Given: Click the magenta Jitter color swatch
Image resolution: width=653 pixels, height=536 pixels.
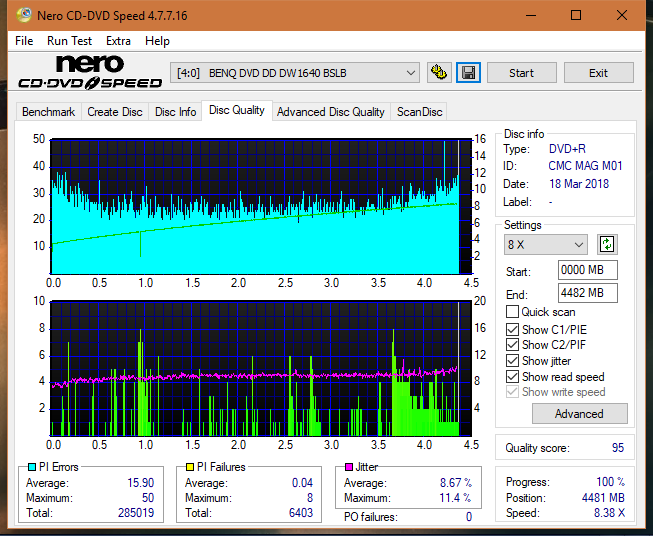Looking at the screenshot, I should click(x=349, y=467).
